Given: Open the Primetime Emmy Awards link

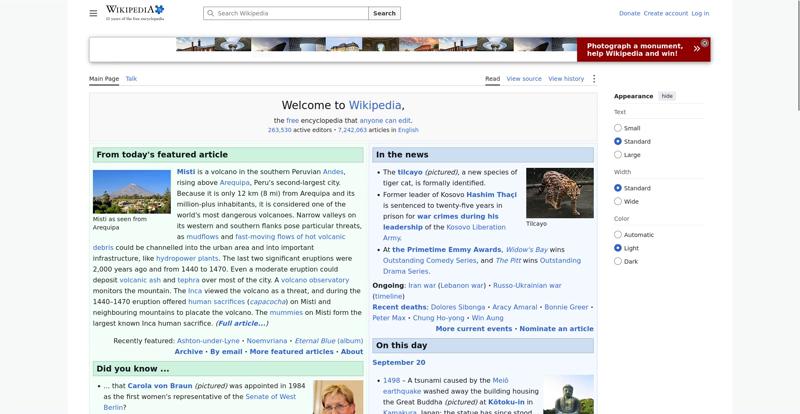Looking at the screenshot, I should [446, 250].
